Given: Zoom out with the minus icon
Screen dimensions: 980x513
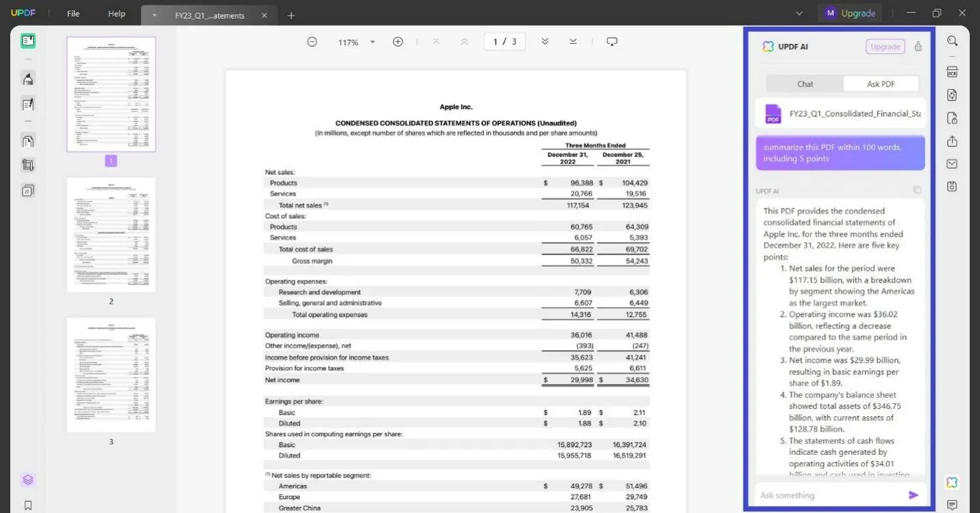Looking at the screenshot, I should [312, 42].
